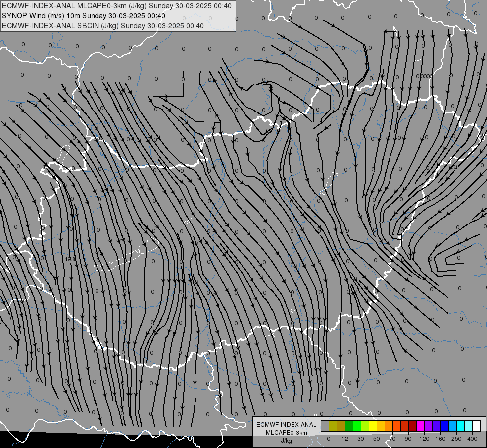This screenshot has width=487, height=448.
Task: Click the MLCAPE0-3km label in legend
Action: (x=287, y=433)
